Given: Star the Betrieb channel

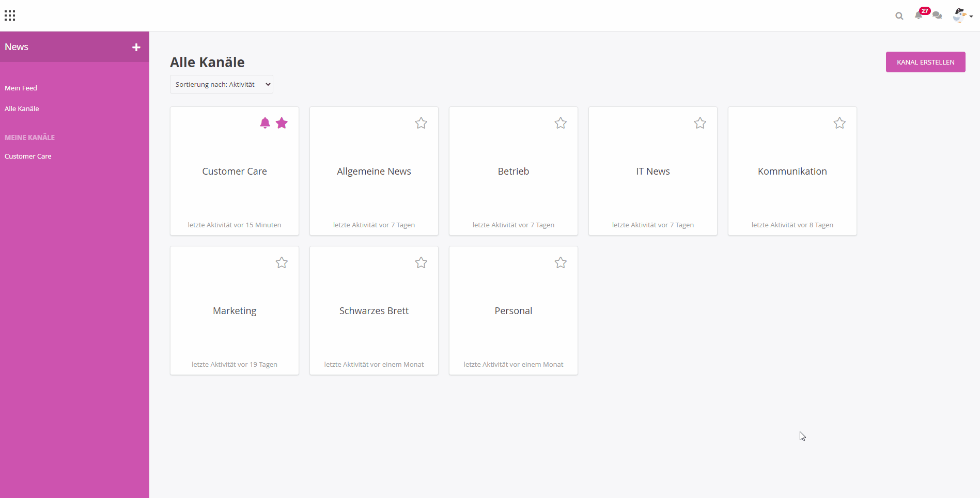Looking at the screenshot, I should [561, 123].
